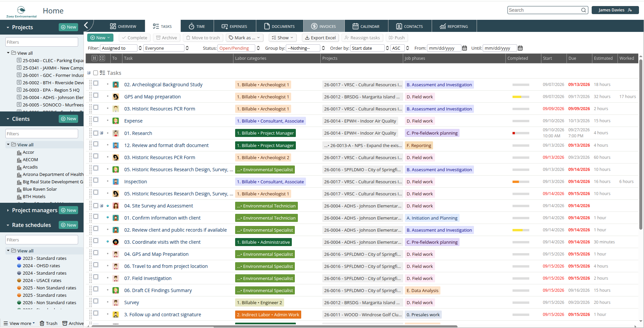Image resolution: width=644 pixels, height=328 pixels.
Task: Click the collapse-all icon in the table header
Action: 95,58
